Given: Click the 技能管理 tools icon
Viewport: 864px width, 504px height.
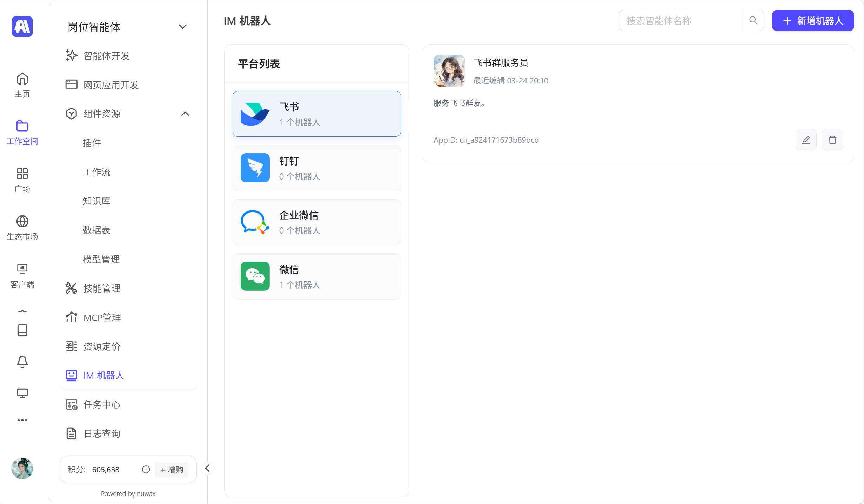Looking at the screenshot, I should pos(72,288).
